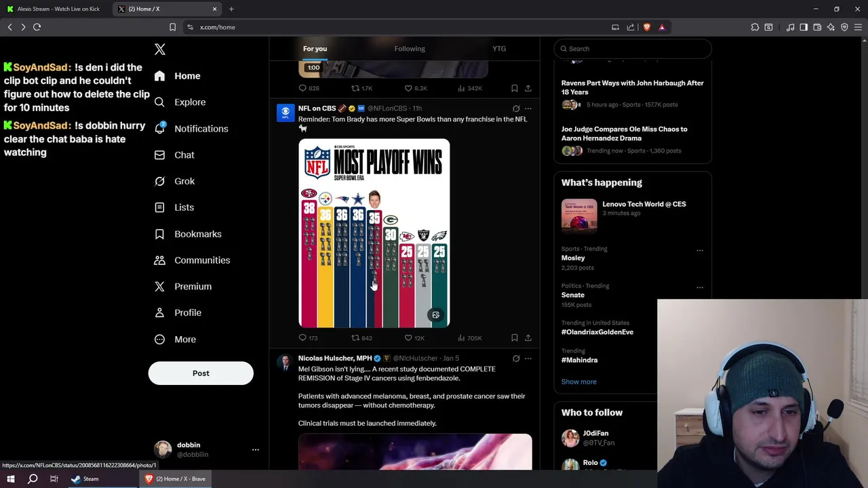Open Lists from the sidebar
868x488 pixels.
pyautogui.click(x=174, y=207)
